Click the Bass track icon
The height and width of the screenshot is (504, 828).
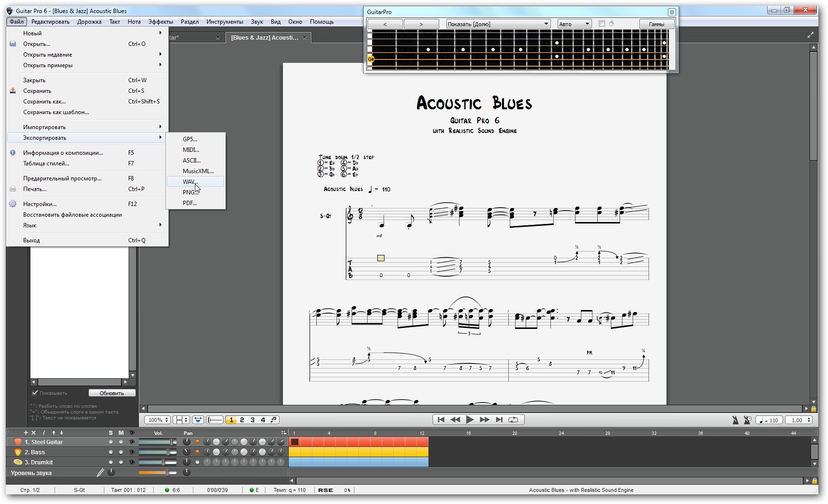tap(18, 452)
